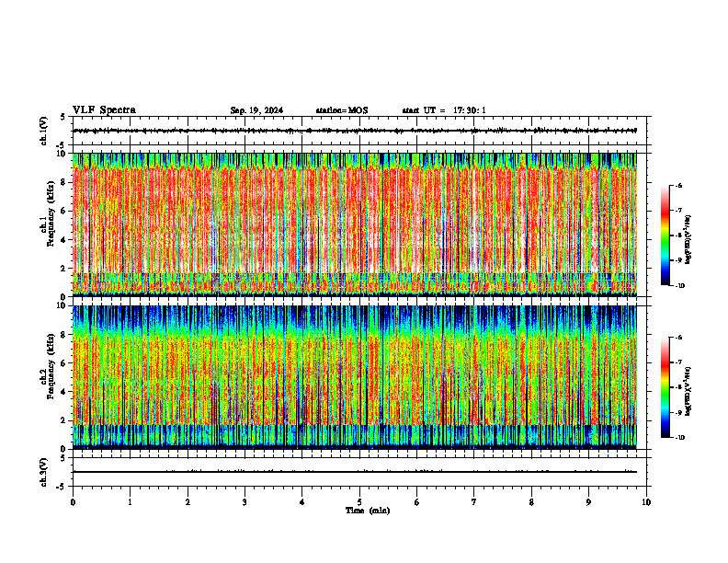
Task: Click the "10" tick on the time axis
Action: point(646,502)
